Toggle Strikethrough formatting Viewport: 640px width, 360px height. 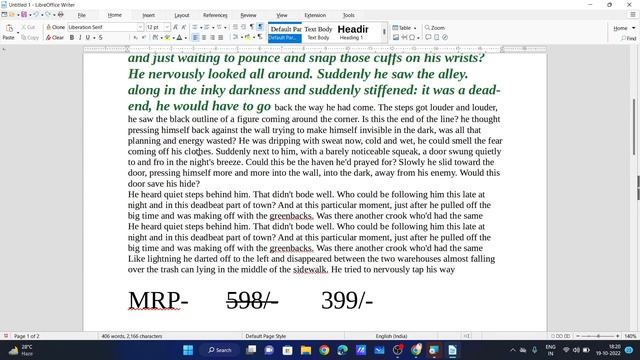coord(100,38)
